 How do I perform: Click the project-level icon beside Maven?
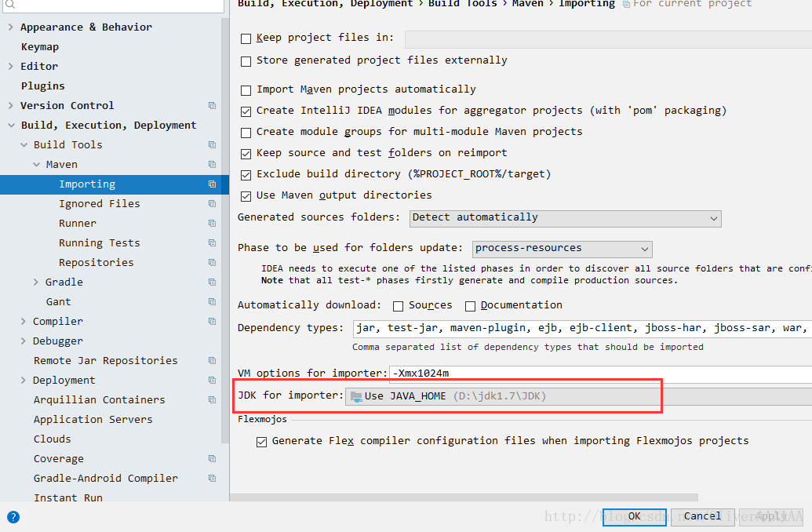point(212,165)
